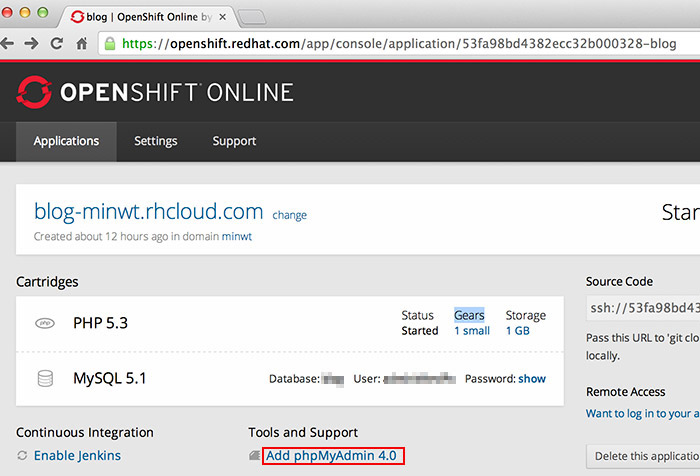Viewport: 700px width, 476px height.
Task: Open the blog-minwt.rhcloud.com link
Action: click(x=149, y=211)
